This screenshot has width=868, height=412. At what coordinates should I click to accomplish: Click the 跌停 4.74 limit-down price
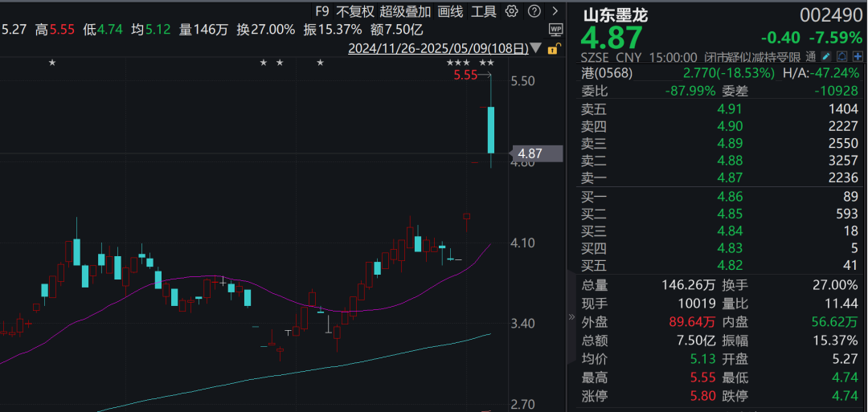click(845, 396)
